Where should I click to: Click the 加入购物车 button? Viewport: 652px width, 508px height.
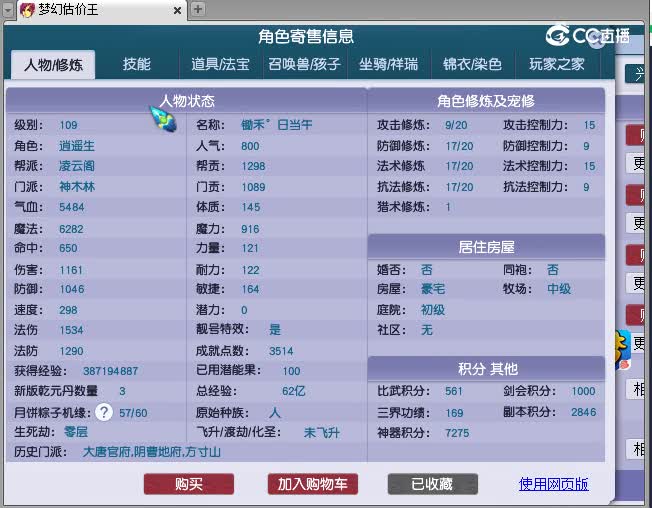[x=313, y=484]
